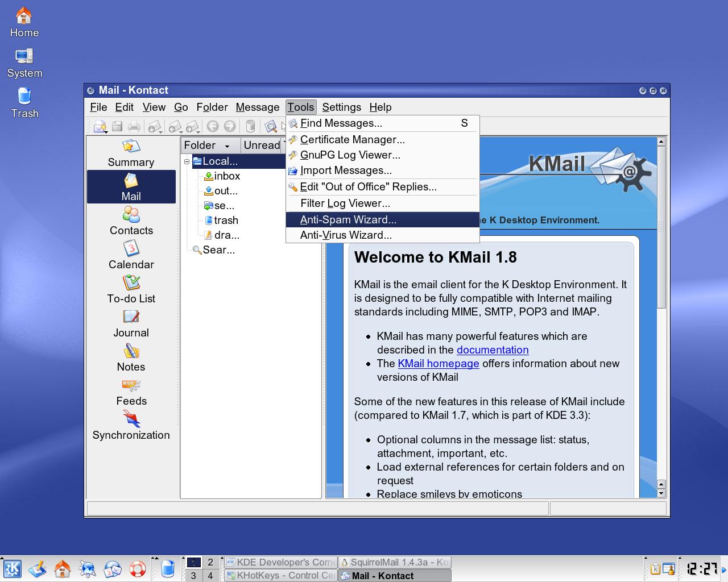Open the Help Center lifebuoy icon
Image resolution: width=728 pixels, height=582 pixels.
coord(138,568)
